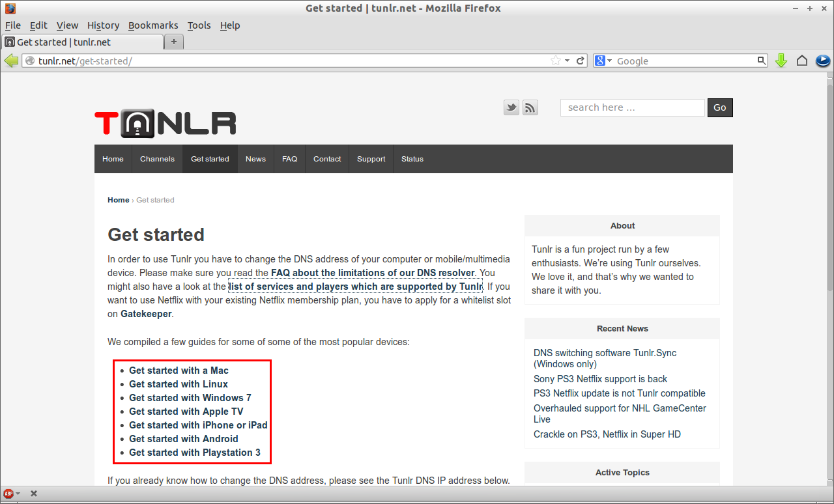834x504 pixels.
Task: Click the bookmark star in address bar
Action: (x=556, y=61)
